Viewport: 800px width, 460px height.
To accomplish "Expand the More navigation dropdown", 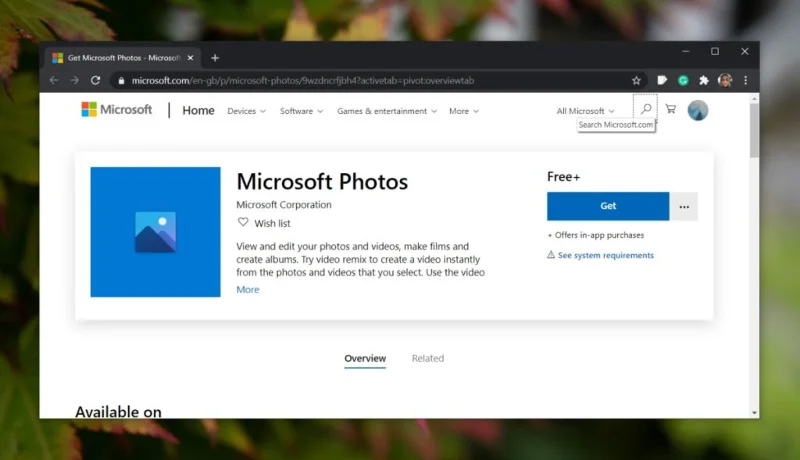I will pyautogui.click(x=464, y=111).
